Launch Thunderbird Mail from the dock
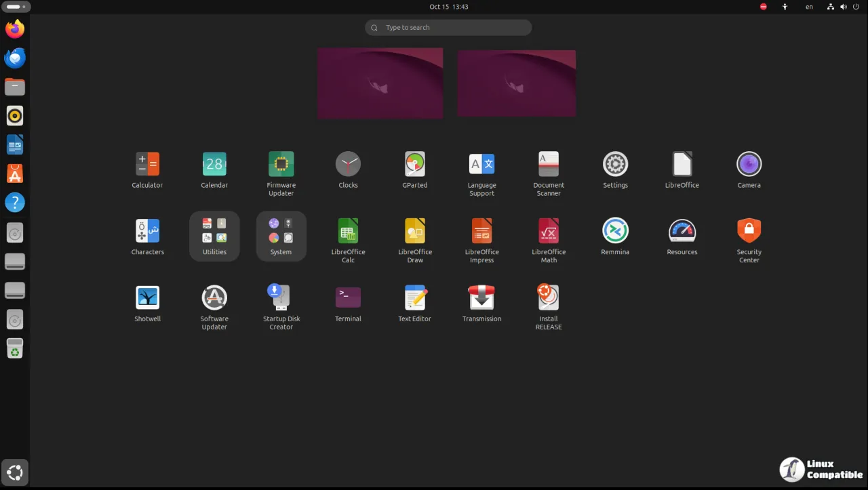 [x=15, y=58]
